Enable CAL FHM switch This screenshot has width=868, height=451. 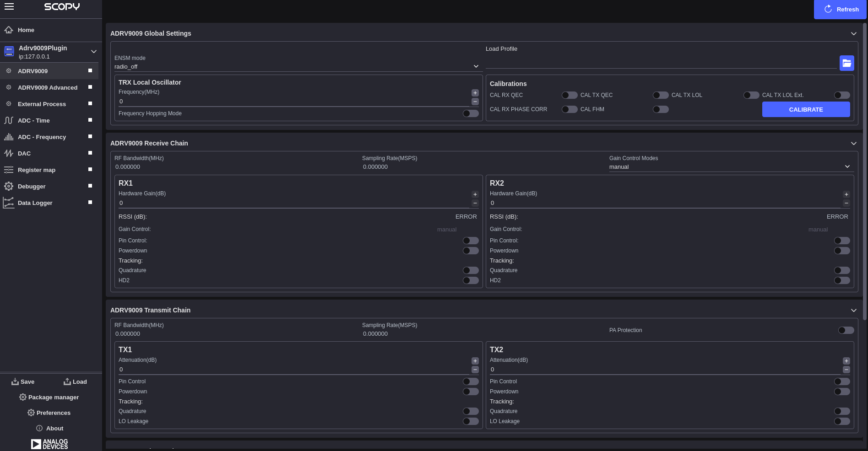click(661, 109)
